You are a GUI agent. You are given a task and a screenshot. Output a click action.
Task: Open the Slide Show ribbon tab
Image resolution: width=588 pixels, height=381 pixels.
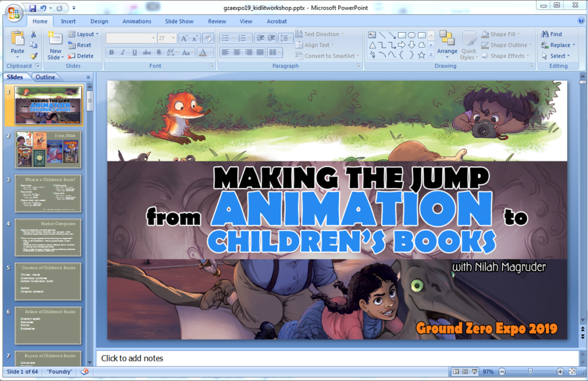pos(179,21)
